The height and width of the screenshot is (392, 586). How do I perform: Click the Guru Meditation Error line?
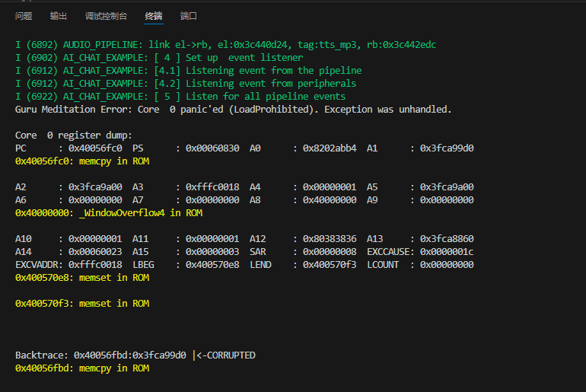point(233,110)
